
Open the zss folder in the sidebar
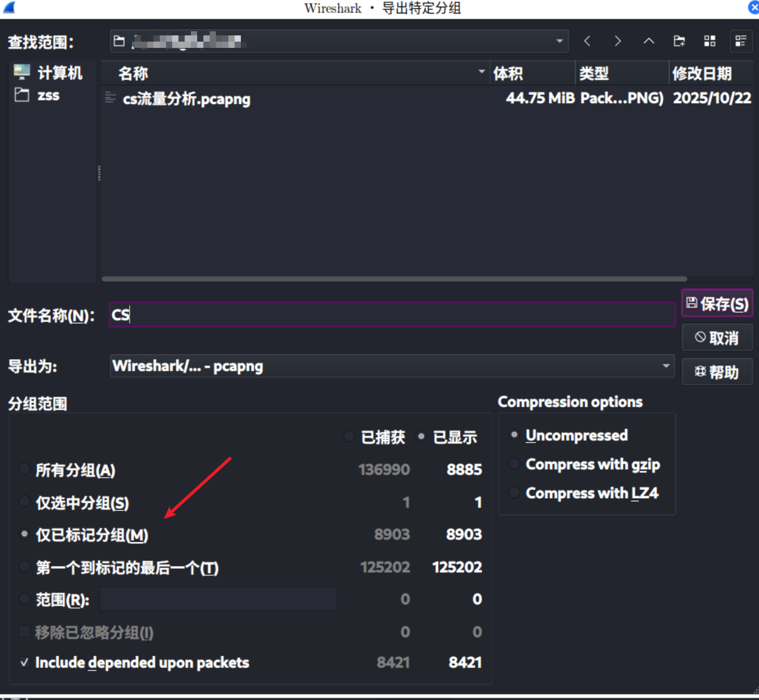(x=37, y=95)
